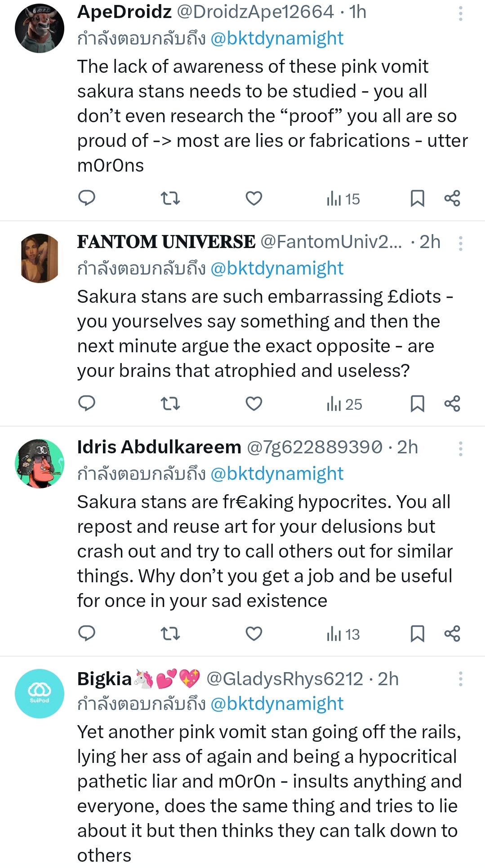Open FANTOM UNIVERSE profile picture

pos(40,258)
